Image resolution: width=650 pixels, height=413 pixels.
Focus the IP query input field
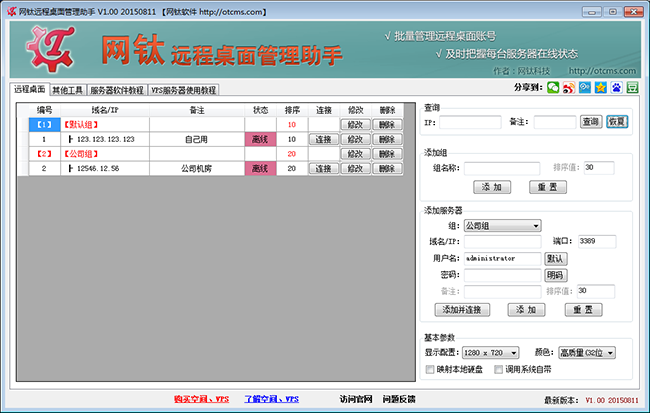(471, 122)
